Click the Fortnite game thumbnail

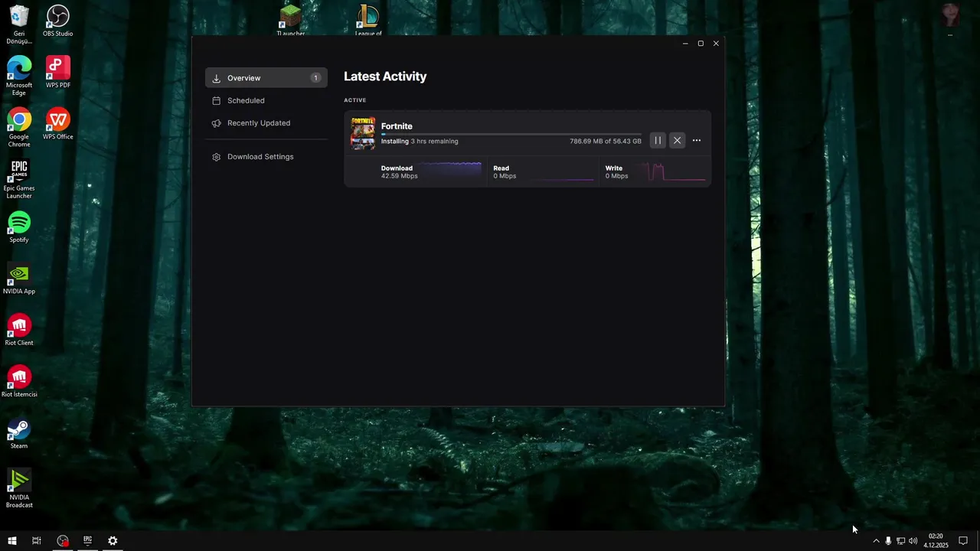tap(363, 133)
